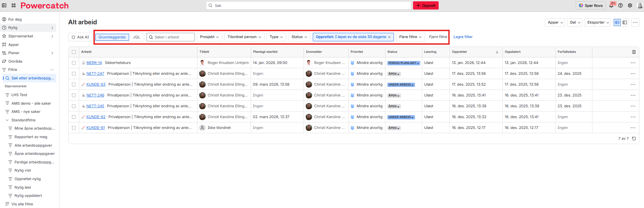This screenshot has width=644, height=208.
Task: Open the NETT-247 work item link
Action: tap(95, 73)
